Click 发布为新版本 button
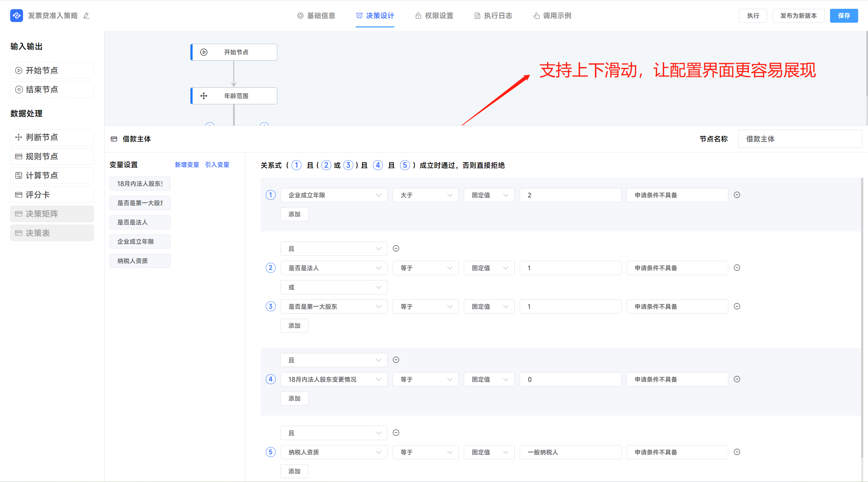The width and height of the screenshot is (868, 482). pyautogui.click(x=798, y=16)
